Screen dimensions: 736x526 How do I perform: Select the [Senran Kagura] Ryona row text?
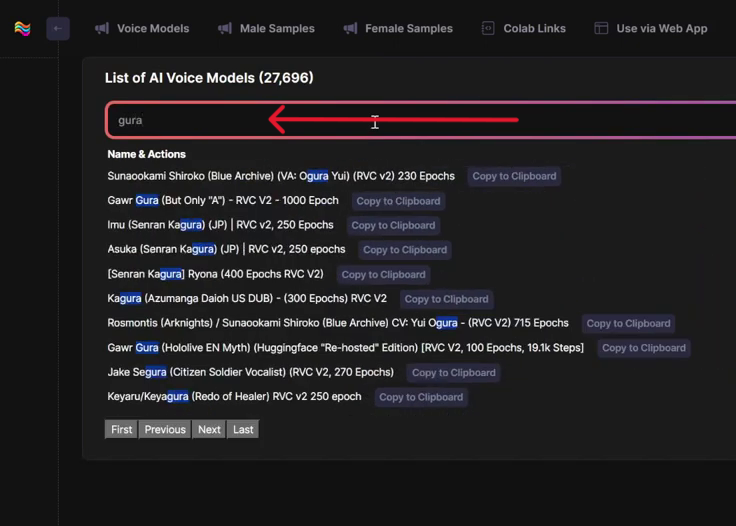click(x=215, y=274)
